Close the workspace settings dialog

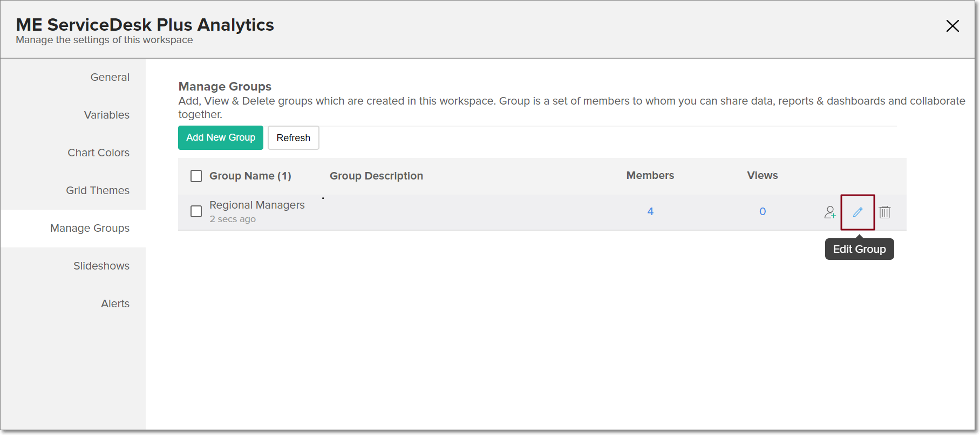coord(952,26)
